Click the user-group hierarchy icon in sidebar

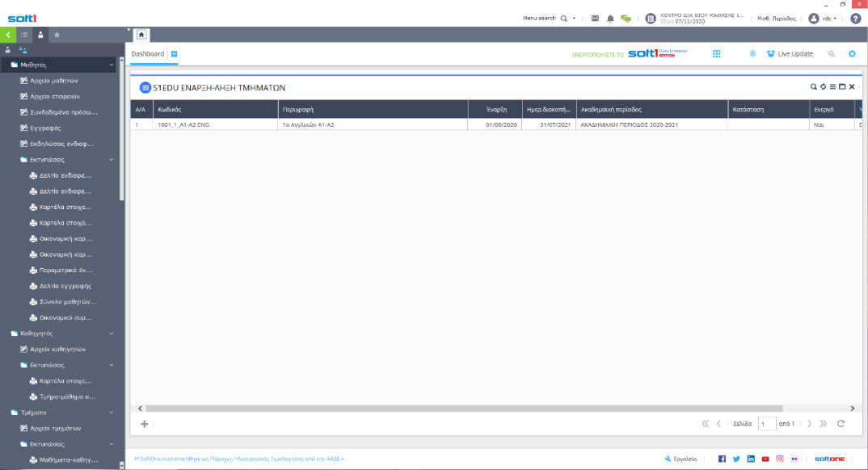point(23,50)
